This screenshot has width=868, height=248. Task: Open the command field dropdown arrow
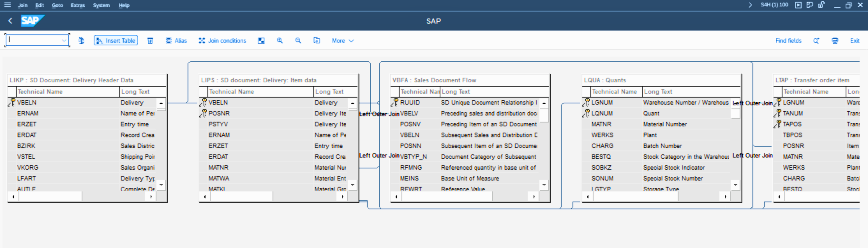[x=64, y=40]
